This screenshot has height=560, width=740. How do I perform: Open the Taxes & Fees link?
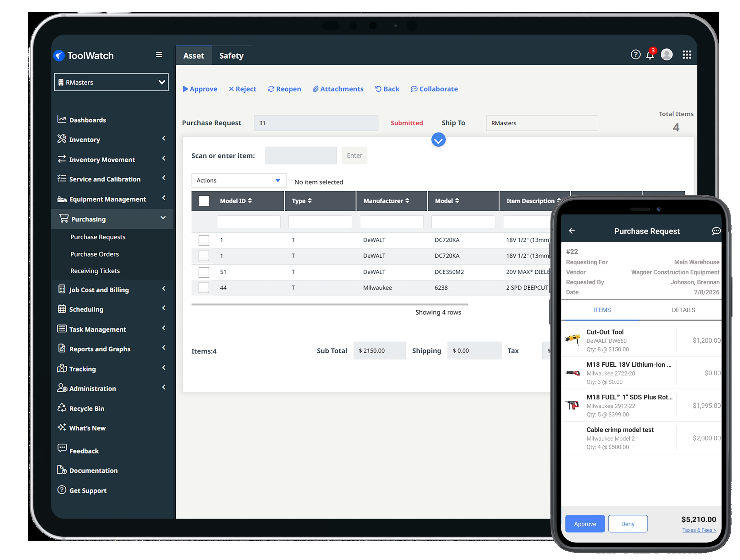[699, 530]
